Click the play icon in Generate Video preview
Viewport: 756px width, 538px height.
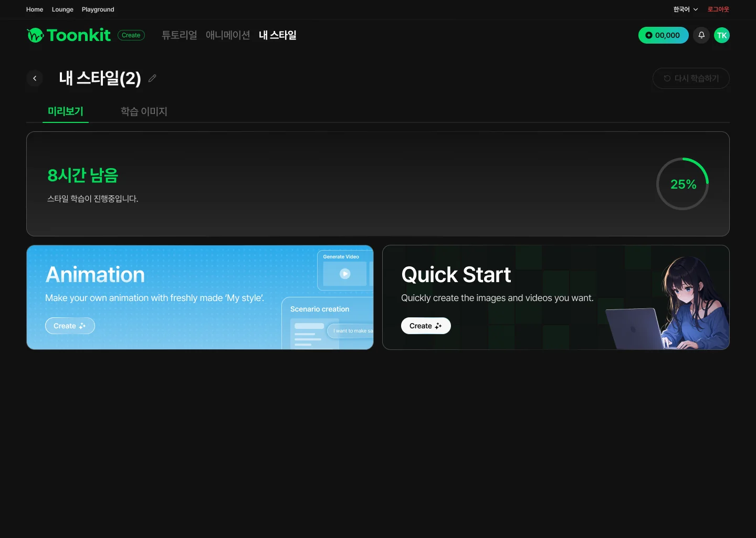pyautogui.click(x=345, y=274)
